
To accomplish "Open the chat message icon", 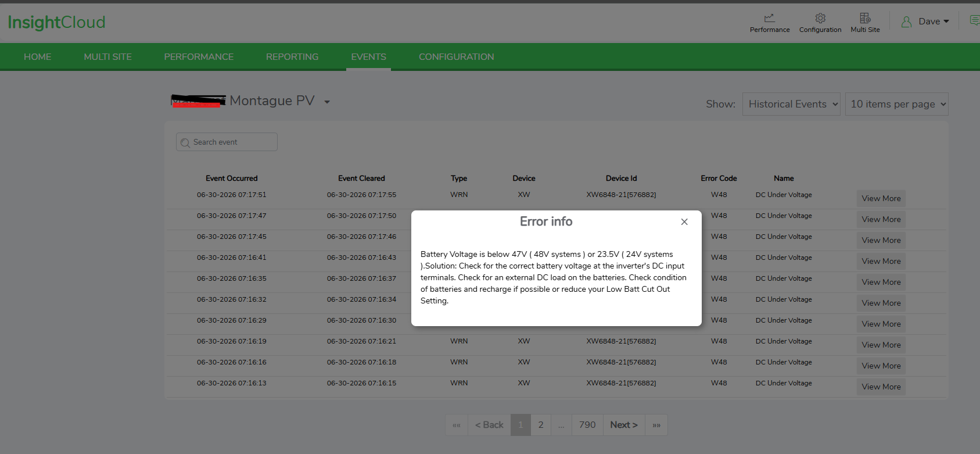I will point(974,20).
